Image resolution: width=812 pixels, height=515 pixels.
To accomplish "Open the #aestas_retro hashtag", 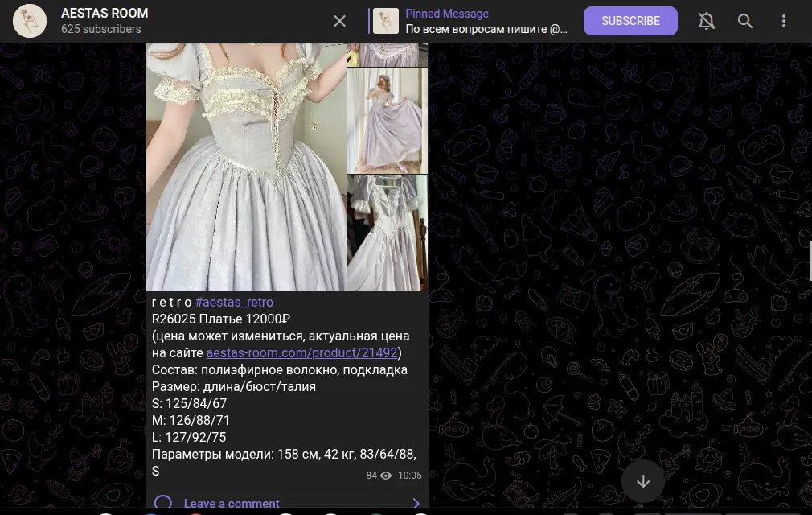I will 234,302.
